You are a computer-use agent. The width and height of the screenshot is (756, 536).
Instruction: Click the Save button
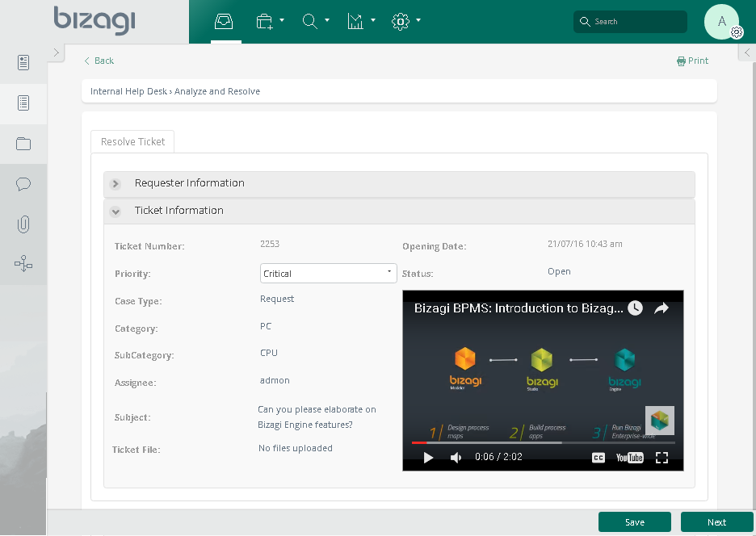tap(635, 522)
